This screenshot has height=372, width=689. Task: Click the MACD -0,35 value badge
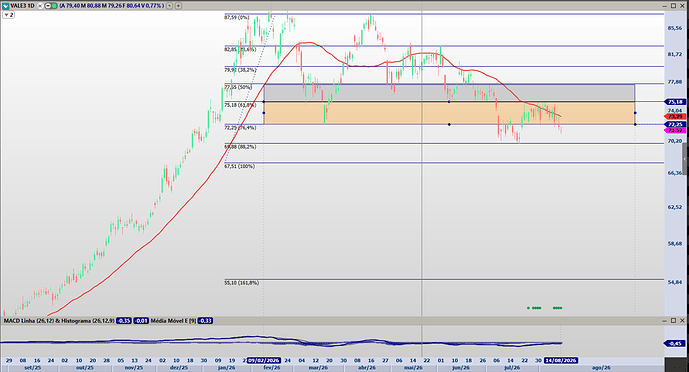pyautogui.click(x=124, y=321)
